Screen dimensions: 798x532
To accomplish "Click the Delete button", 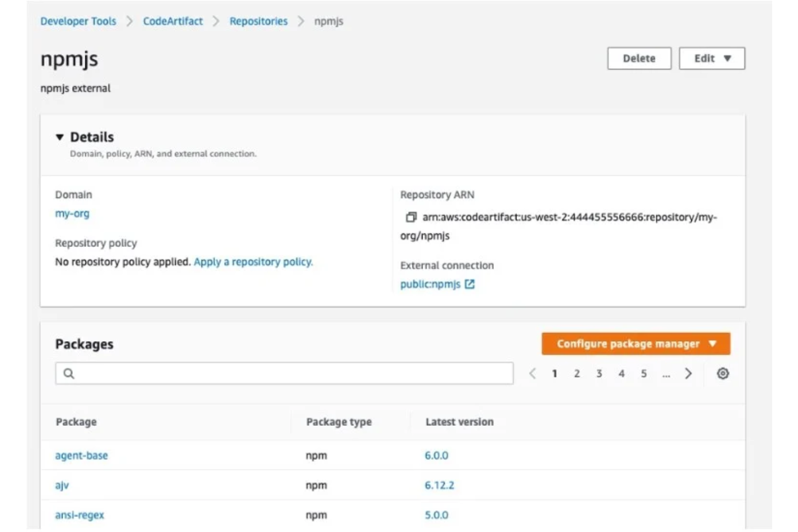I will [639, 58].
